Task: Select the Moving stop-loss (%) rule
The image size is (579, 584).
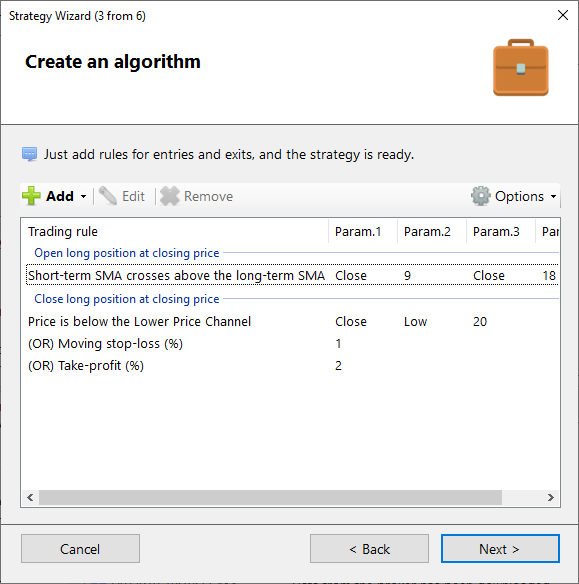Action: point(292,343)
